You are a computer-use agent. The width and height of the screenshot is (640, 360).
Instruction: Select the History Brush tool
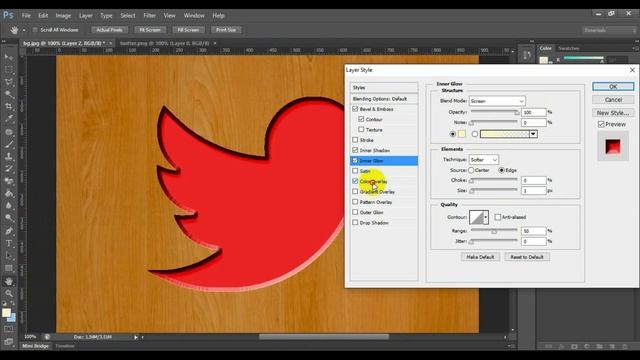coord(9,169)
